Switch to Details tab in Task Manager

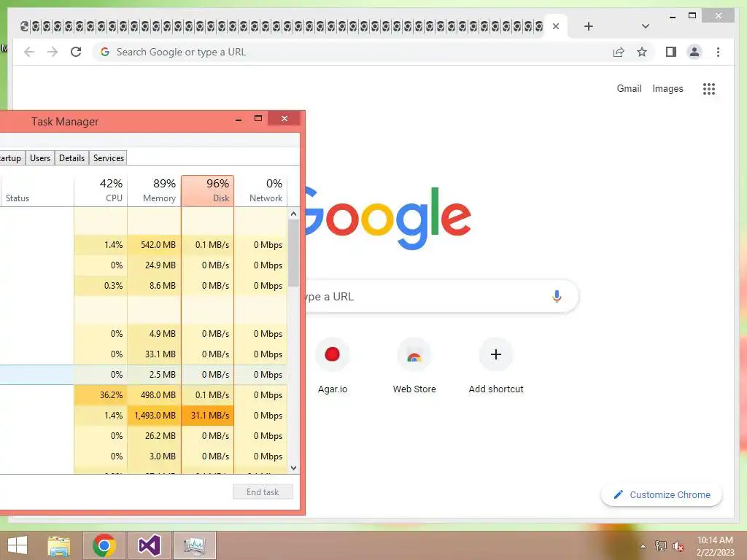72,158
